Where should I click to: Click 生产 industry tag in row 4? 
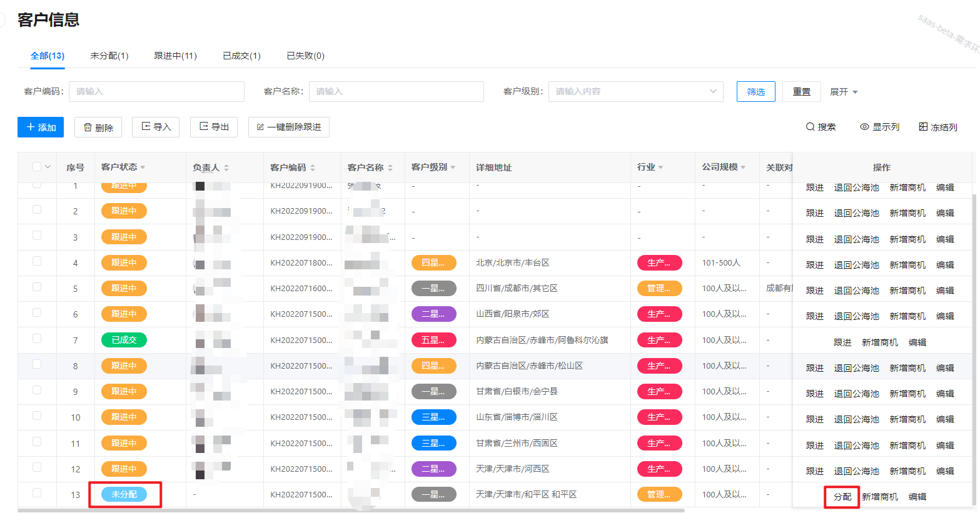click(660, 262)
